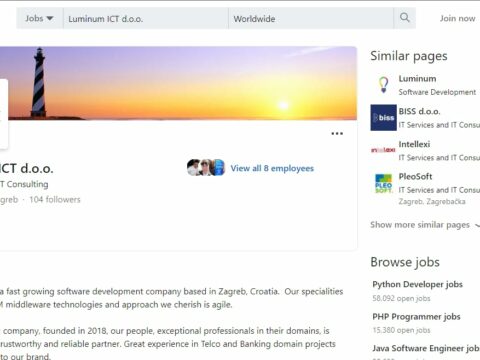Click the Luminum ICT d.o.o. search field
The image size is (480, 360).
[146, 19]
